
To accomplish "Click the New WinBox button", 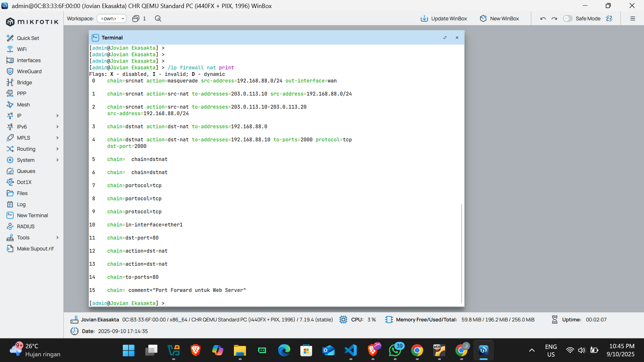I will tap(499, 18).
